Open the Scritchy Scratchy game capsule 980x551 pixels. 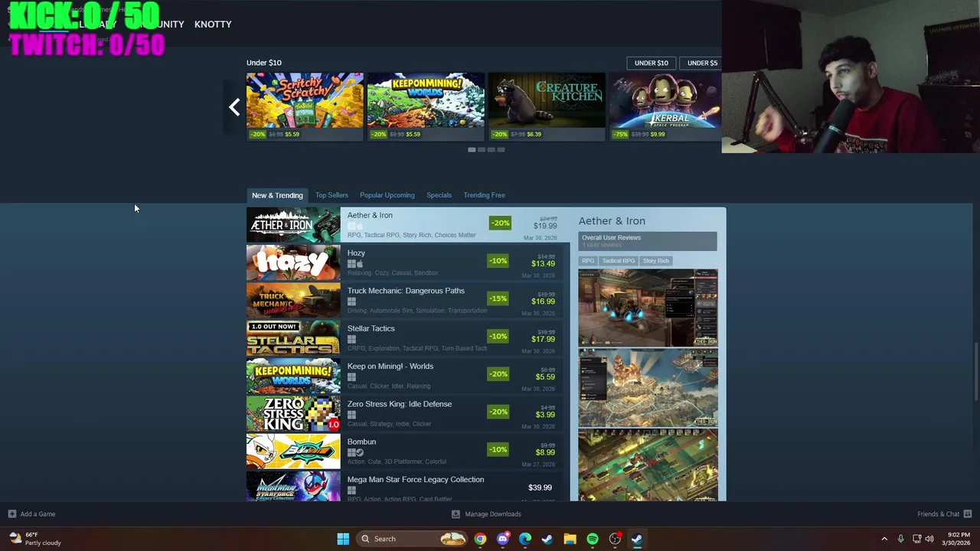305,106
